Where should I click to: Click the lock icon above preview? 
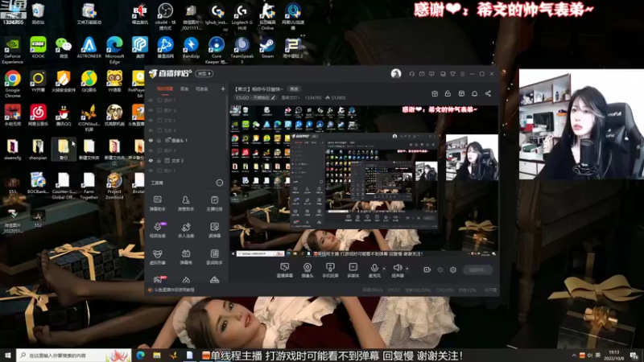pyautogui.click(x=448, y=93)
